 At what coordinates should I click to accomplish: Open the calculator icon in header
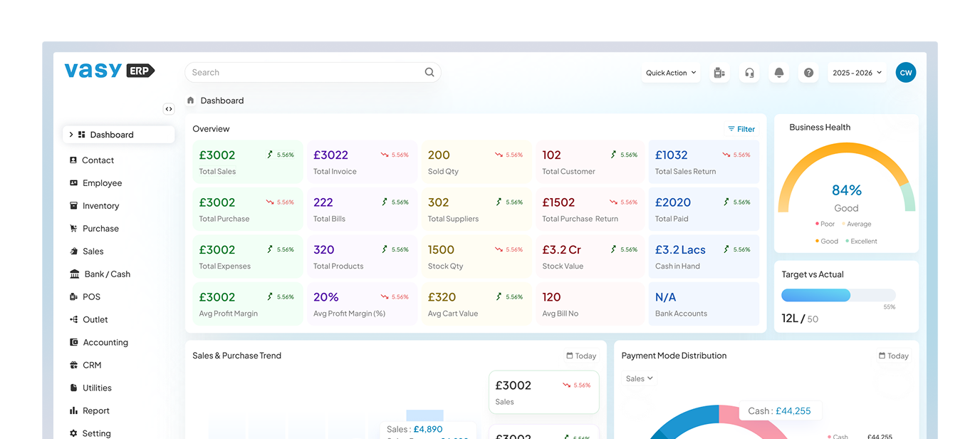(x=719, y=73)
